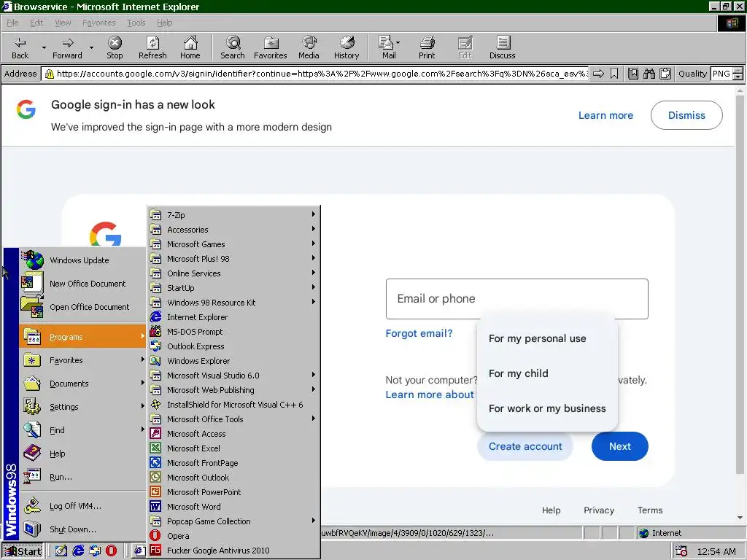
Task: Choose For work or my business
Action: pyautogui.click(x=547, y=408)
